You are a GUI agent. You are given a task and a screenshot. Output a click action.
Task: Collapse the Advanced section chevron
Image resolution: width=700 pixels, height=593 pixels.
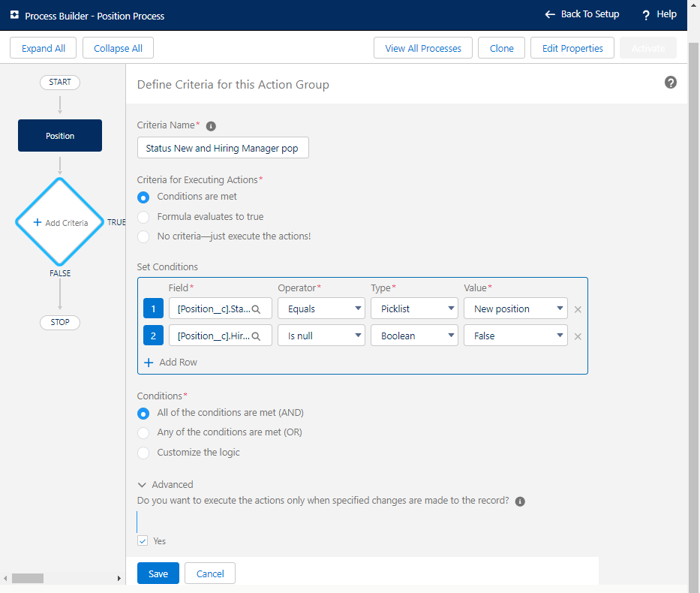coord(142,485)
